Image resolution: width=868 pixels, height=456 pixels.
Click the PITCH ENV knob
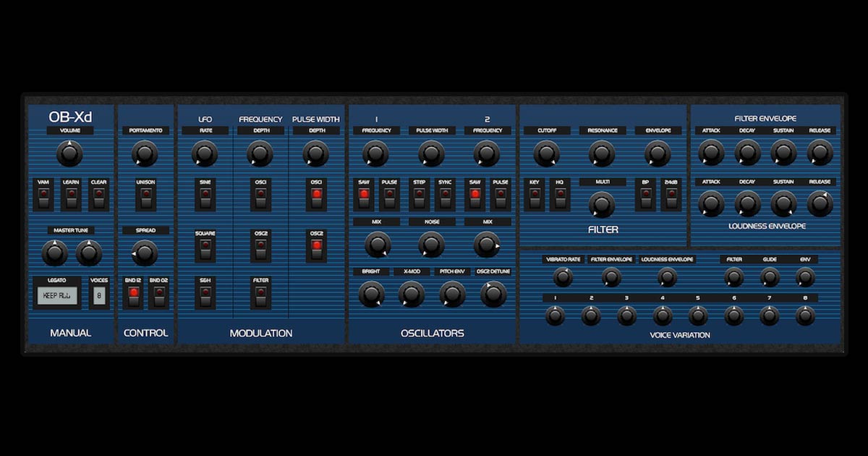click(x=452, y=295)
